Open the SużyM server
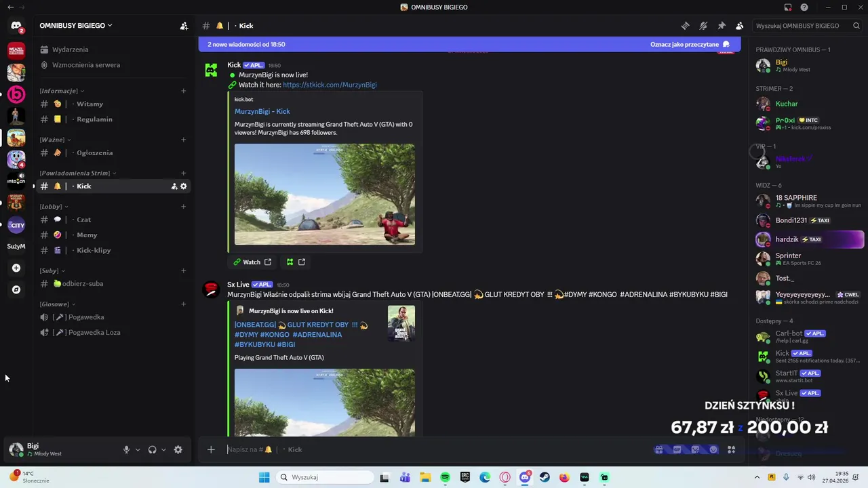 coord(16,247)
